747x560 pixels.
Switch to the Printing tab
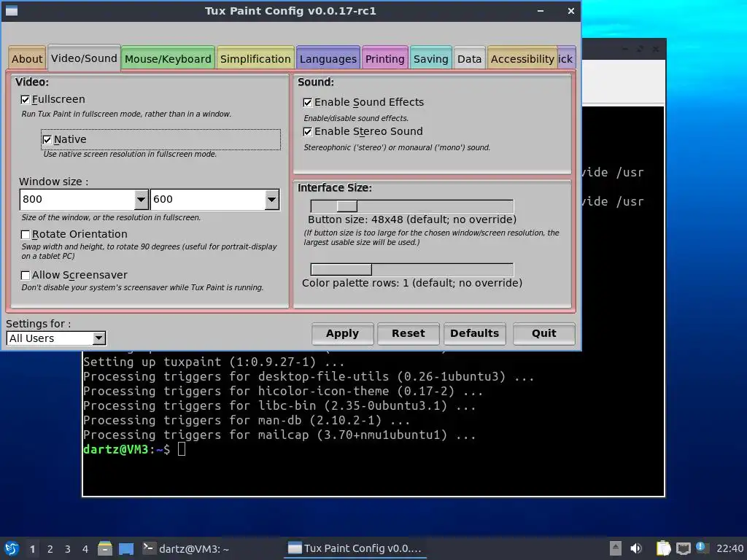tap(385, 58)
